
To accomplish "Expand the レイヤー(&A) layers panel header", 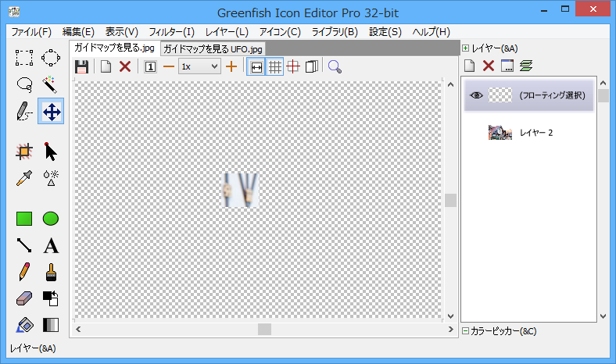I will click(466, 48).
